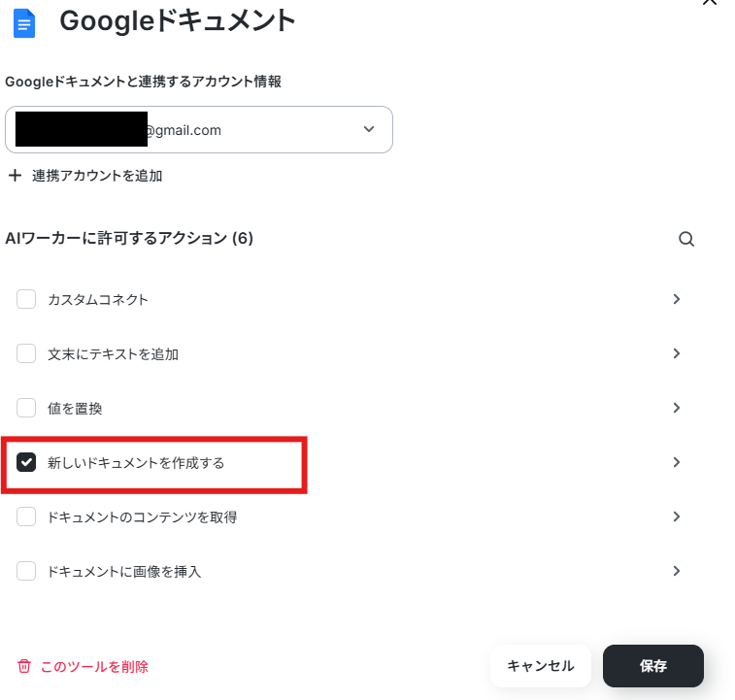Uncheck 新しいドキュメントを作成する checkbox
This screenshot has width=735, height=700.
[26, 462]
